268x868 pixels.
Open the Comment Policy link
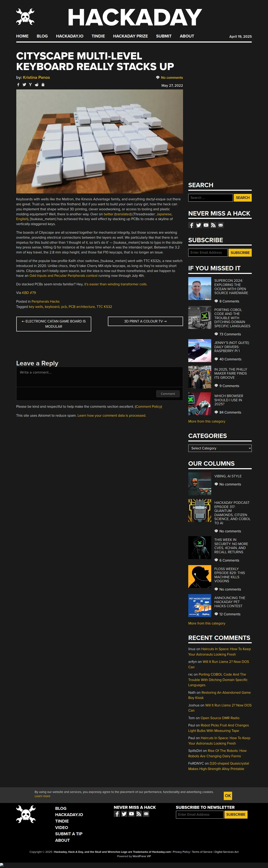pyautogui.click(x=148, y=407)
